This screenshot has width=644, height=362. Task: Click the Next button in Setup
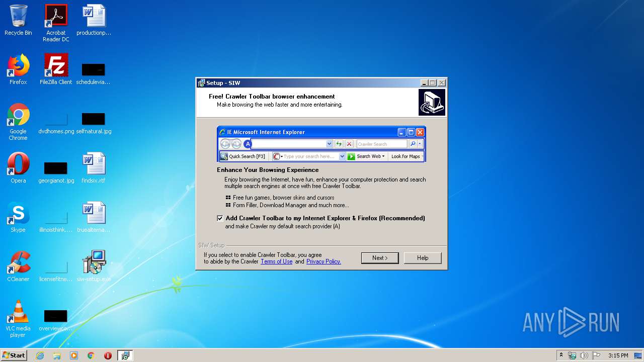(380, 258)
